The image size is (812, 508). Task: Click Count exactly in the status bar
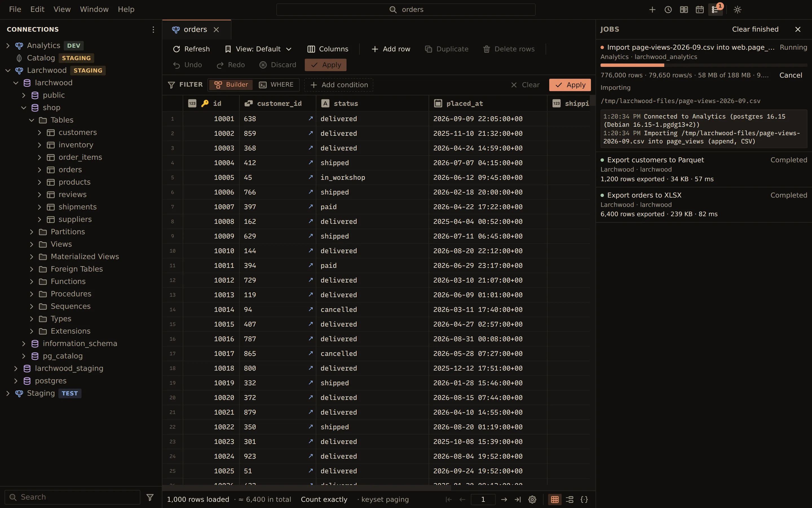point(324,500)
